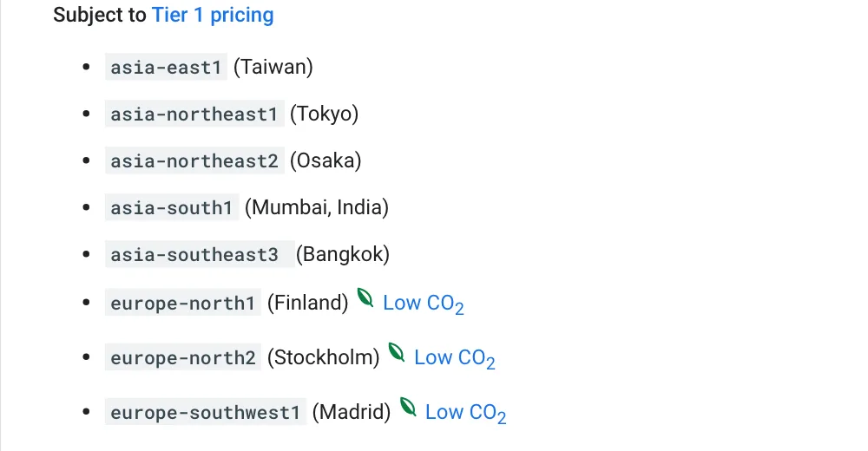Select the europe-southwest1 region code
This screenshot has width=868, height=451.
tap(206, 412)
